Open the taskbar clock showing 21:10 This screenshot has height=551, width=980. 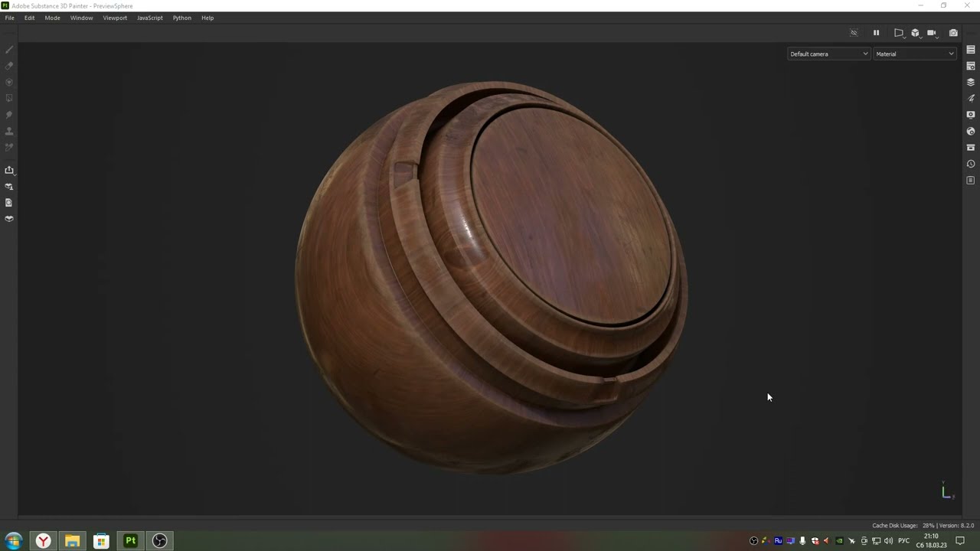point(931,541)
